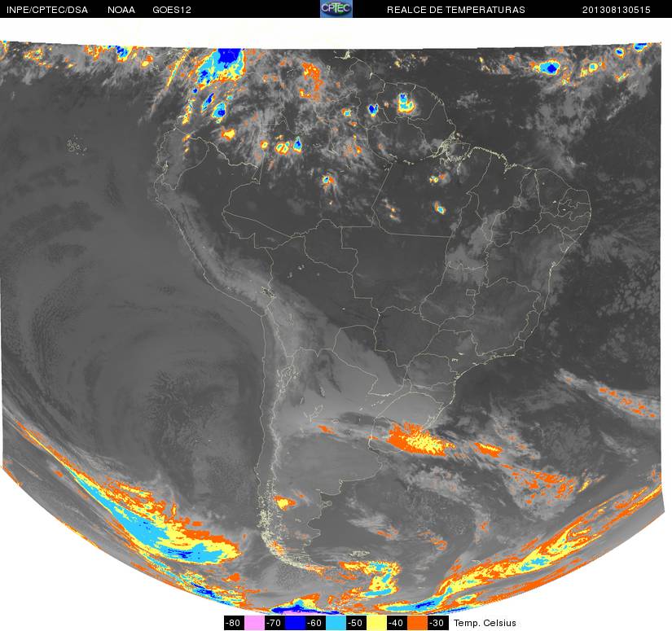Select the -80 legend value
This screenshot has height=631, width=672.
(234, 623)
